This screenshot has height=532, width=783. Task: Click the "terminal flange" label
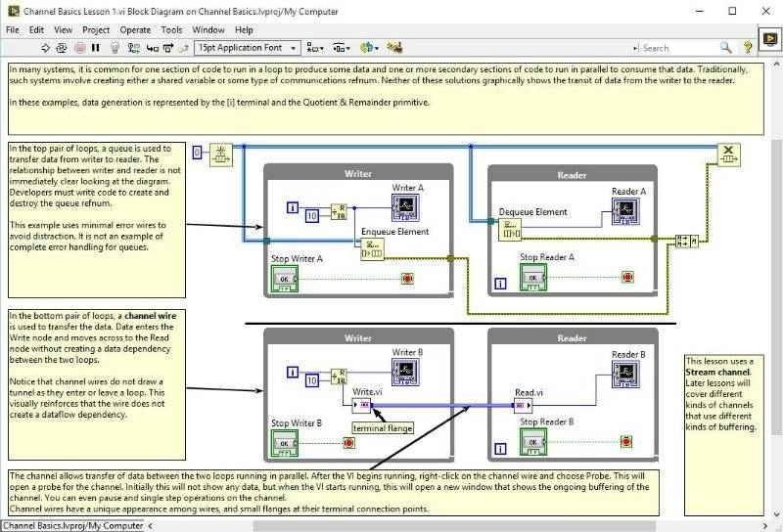pos(383,428)
